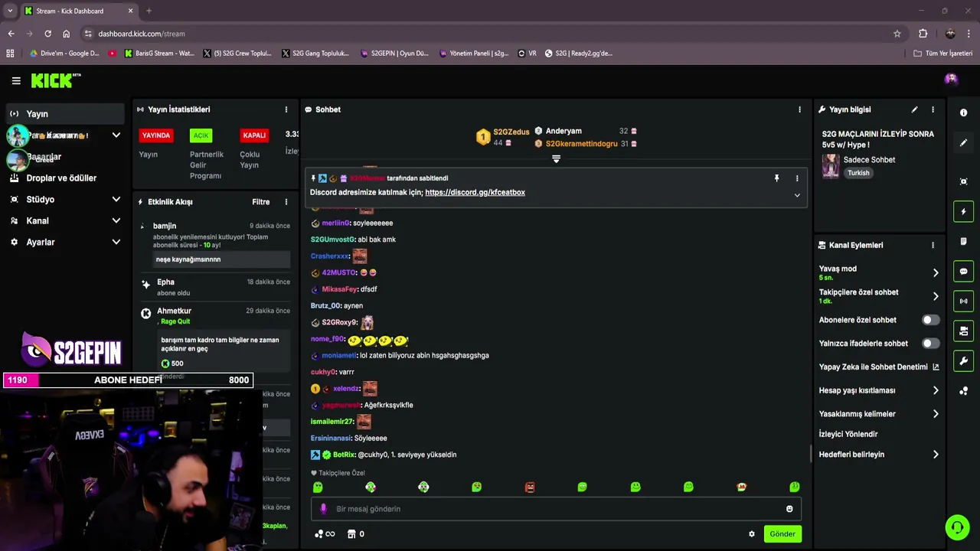Click the Sadece Sohbet category thumbnail
The image size is (980, 551).
pyautogui.click(x=831, y=166)
